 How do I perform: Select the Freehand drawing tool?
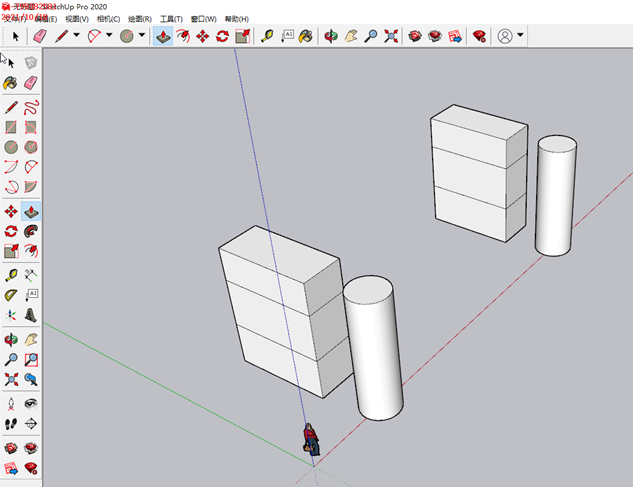[x=31, y=106]
